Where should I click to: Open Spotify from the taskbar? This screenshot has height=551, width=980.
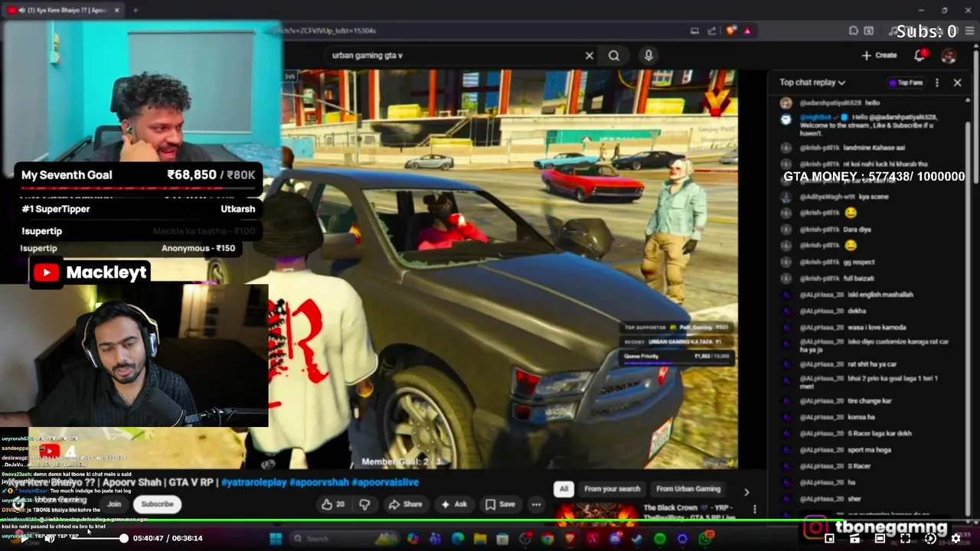tap(660, 539)
